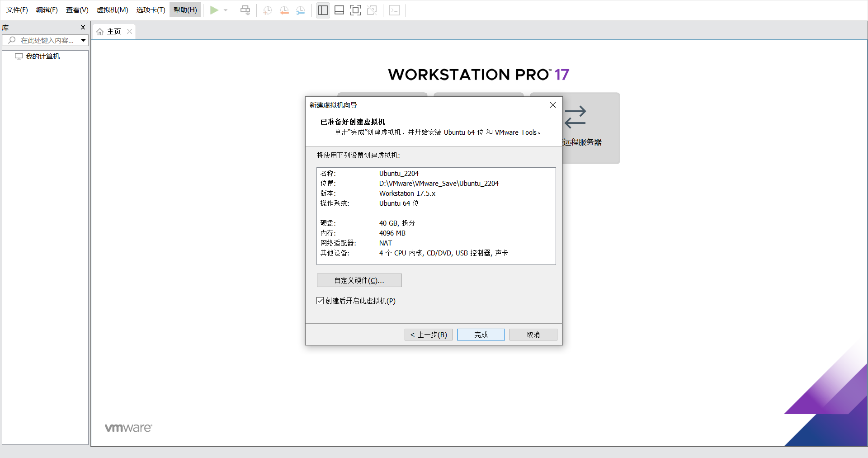Close the 新建虚拟机向导 dialog

coord(552,105)
